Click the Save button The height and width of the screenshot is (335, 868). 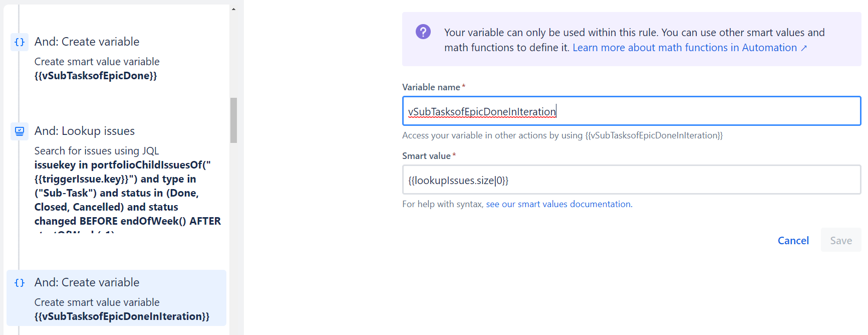(840, 240)
